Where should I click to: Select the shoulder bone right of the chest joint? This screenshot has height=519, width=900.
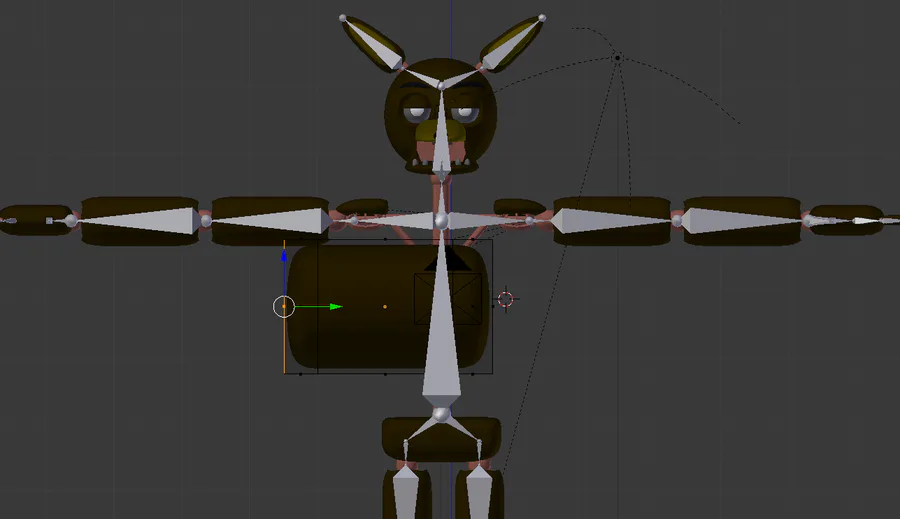[x=487, y=220]
